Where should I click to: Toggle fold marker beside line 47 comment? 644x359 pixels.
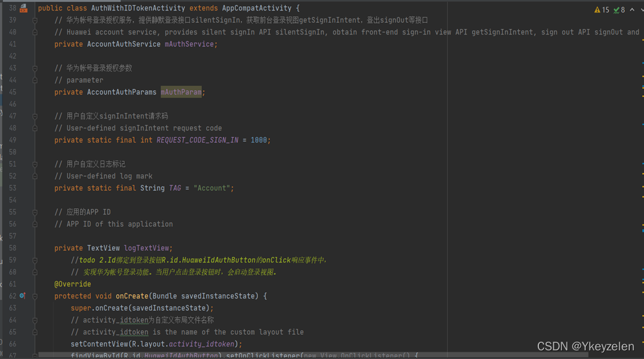tap(35, 116)
